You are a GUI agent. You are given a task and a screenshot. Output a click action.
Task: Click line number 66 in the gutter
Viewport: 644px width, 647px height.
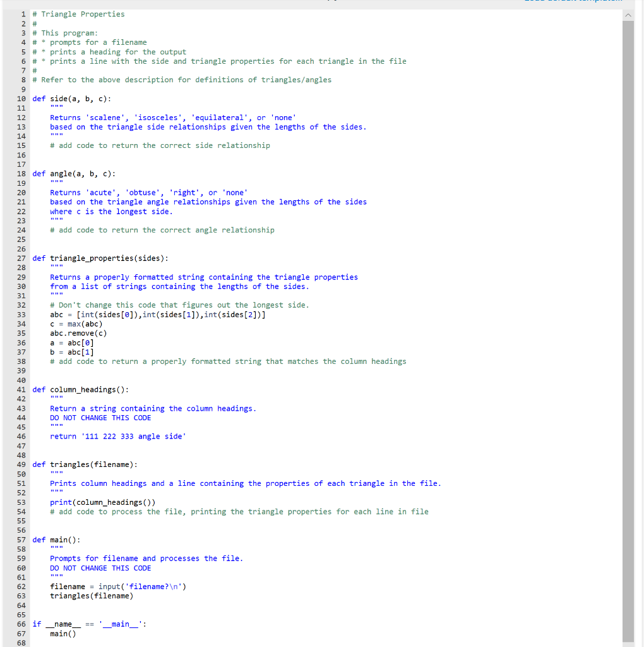point(21,624)
